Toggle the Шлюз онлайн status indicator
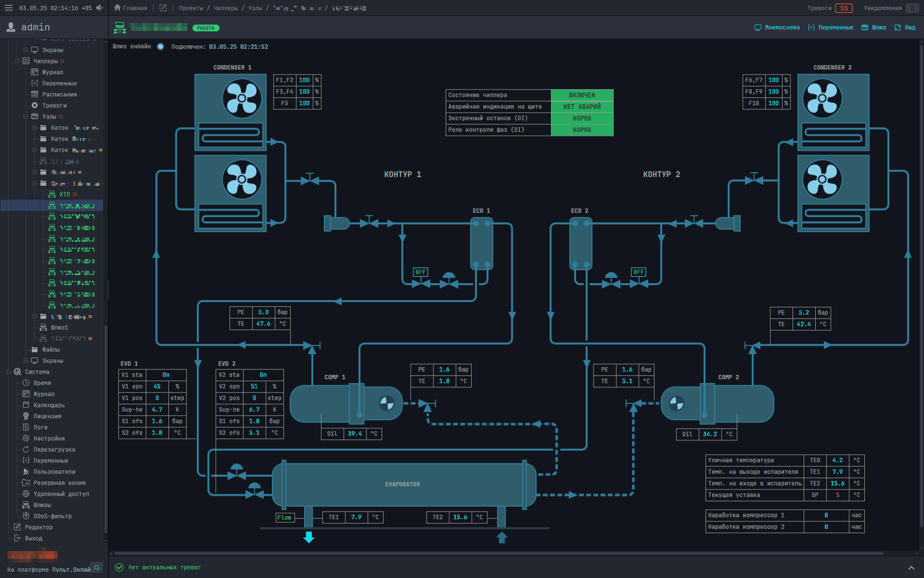This screenshot has width=924, height=578. click(160, 47)
